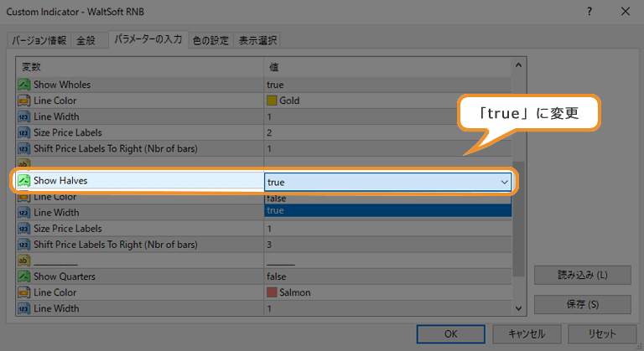Viewport: 644px width, 351px height.
Task: Click the Show Quarters row icon
Action: [x=23, y=276]
